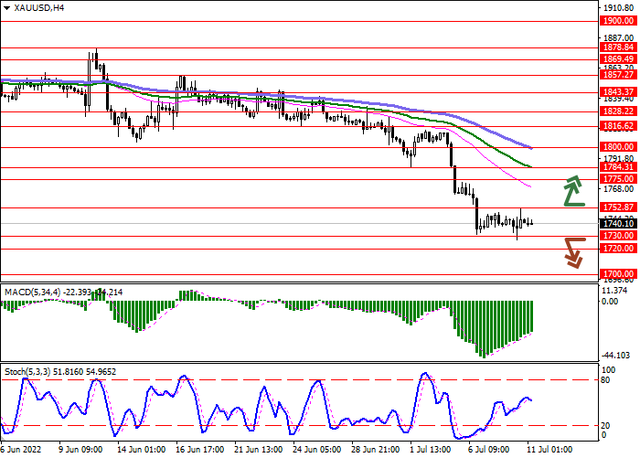Select the 6 Jun 2022 date marker
The height and width of the screenshot is (457, 640).
pyautogui.click(x=20, y=450)
